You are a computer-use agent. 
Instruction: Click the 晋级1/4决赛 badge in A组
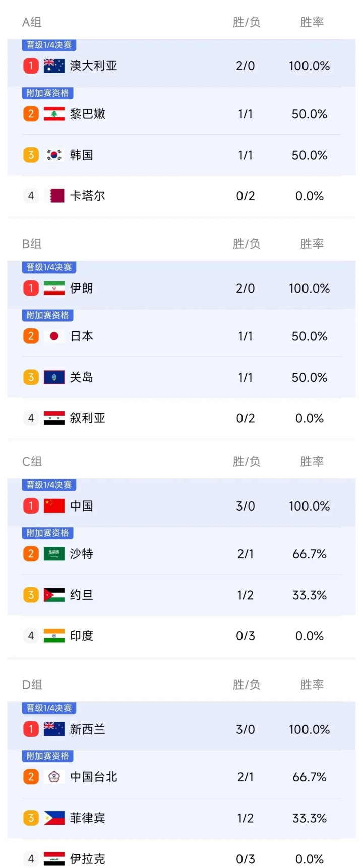click(49, 45)
